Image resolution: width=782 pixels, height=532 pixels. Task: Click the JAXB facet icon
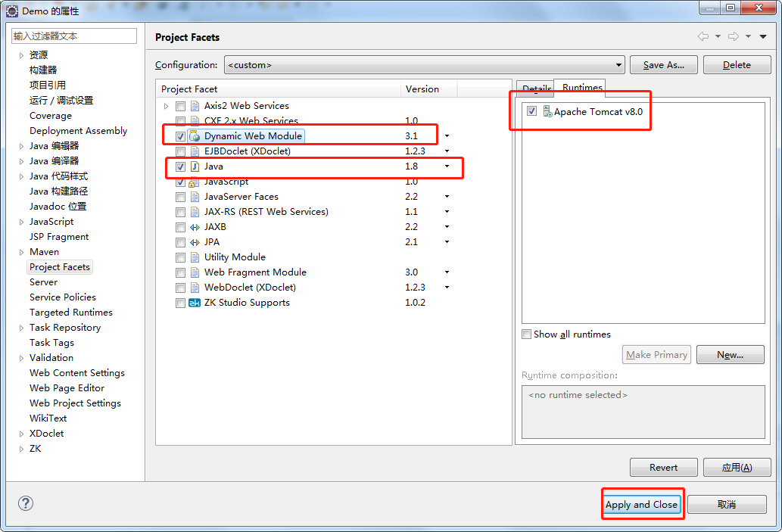(x=195, y=227)
